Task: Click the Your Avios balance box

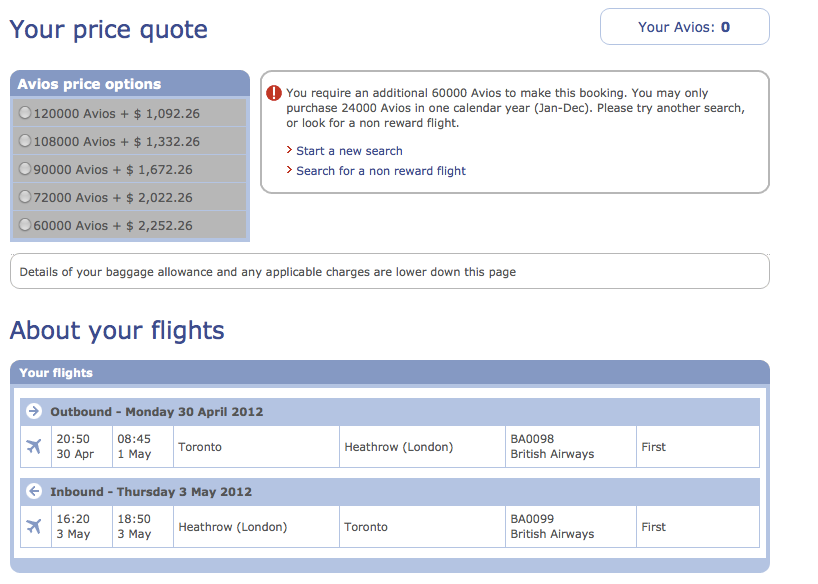Action: pyautogui.click(x=684, y=27)
